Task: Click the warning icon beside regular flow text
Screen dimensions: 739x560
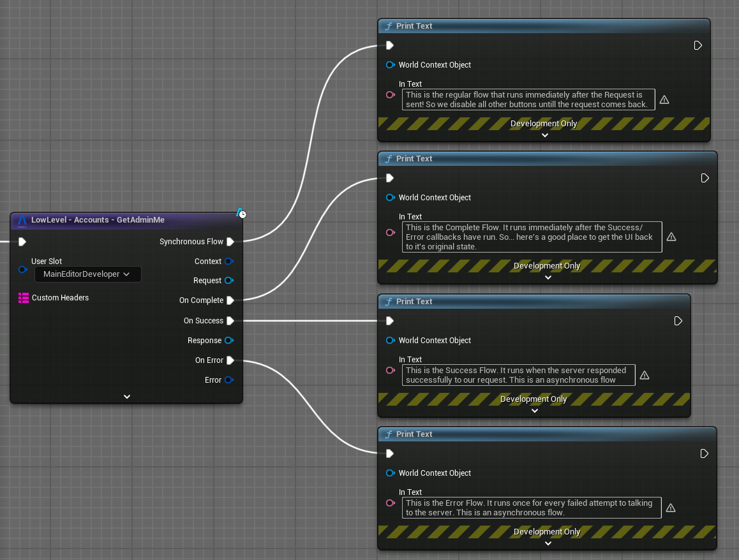Action: [664, 100]
